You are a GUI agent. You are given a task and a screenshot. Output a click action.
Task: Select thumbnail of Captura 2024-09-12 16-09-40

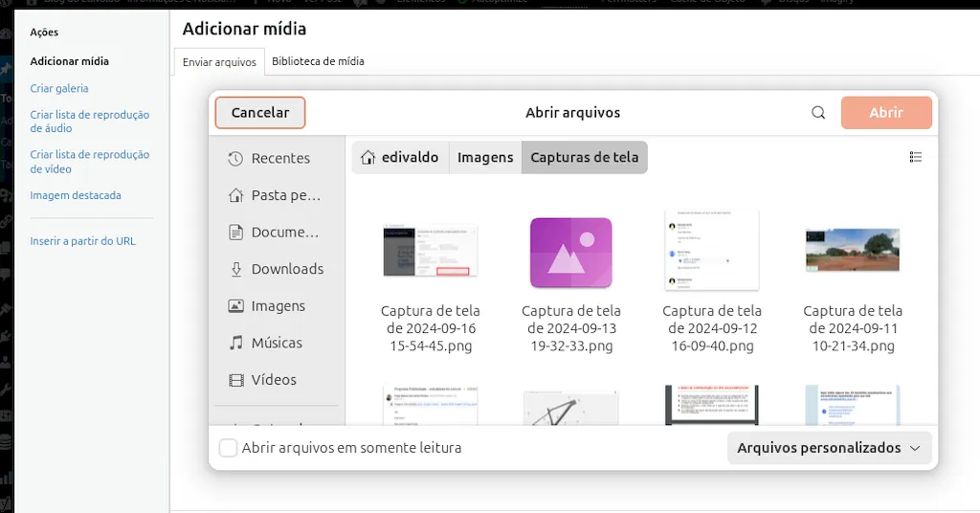pos(712,250)
